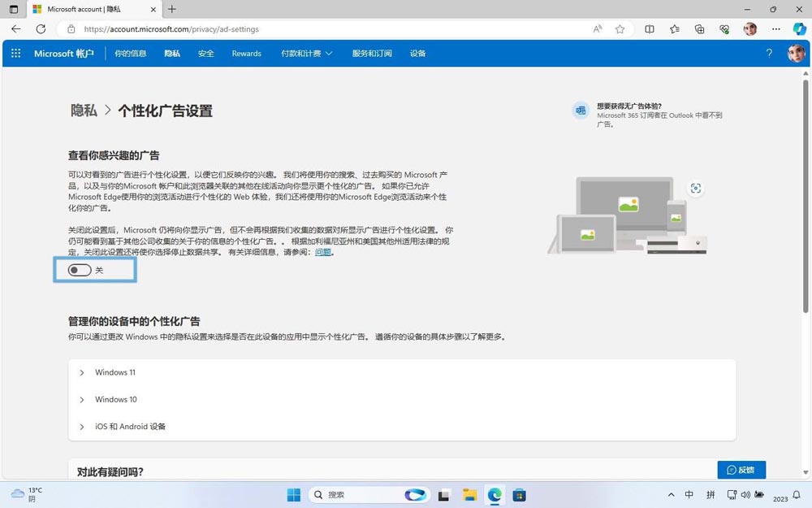The width and height of the screenshot is (812, 508).
Task: Click the 反馈 feedback button
Action: 741,470
